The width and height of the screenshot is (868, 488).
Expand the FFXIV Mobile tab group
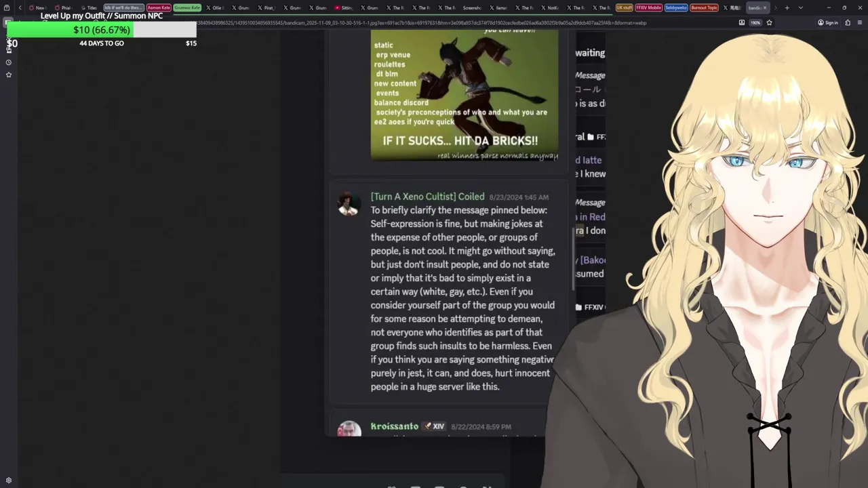point(648,7)
